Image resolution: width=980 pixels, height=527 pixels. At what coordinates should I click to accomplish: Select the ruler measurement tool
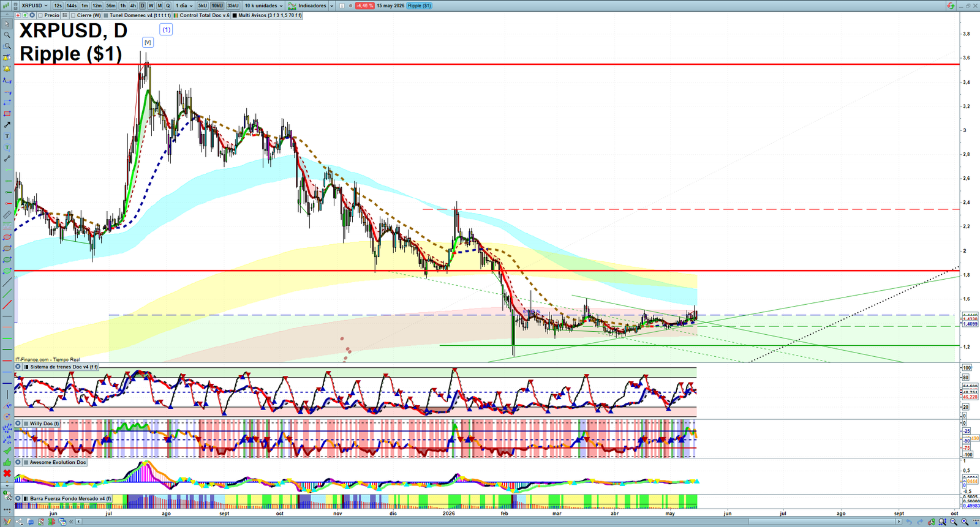7,215
